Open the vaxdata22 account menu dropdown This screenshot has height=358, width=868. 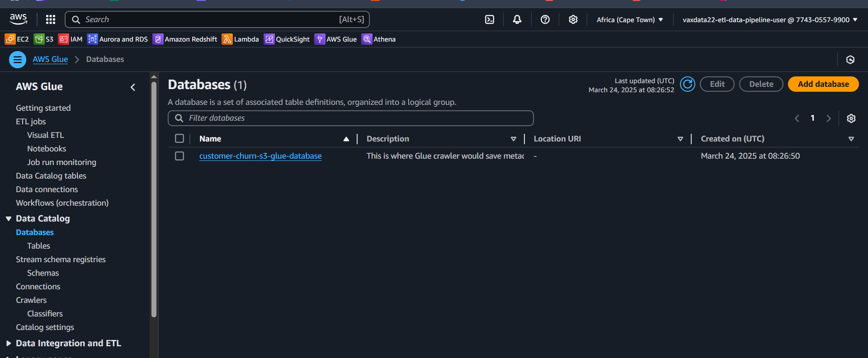coord(770,20)
